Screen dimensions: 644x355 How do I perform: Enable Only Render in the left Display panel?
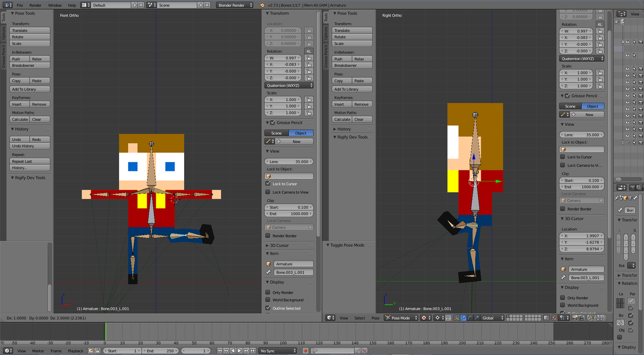tap(268, 292)
